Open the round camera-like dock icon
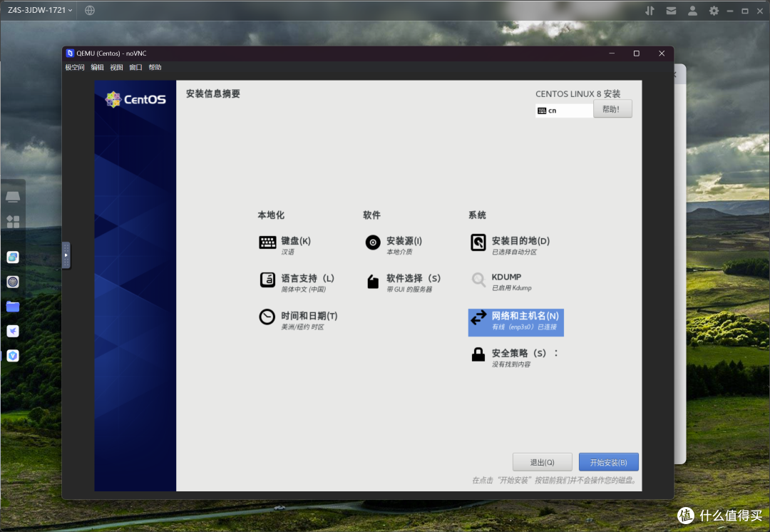 click(13, 282)
